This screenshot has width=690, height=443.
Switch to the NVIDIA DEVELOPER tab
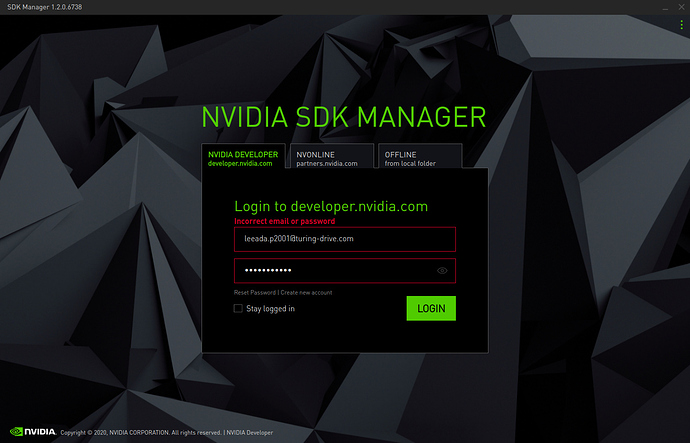coord(243,156)
